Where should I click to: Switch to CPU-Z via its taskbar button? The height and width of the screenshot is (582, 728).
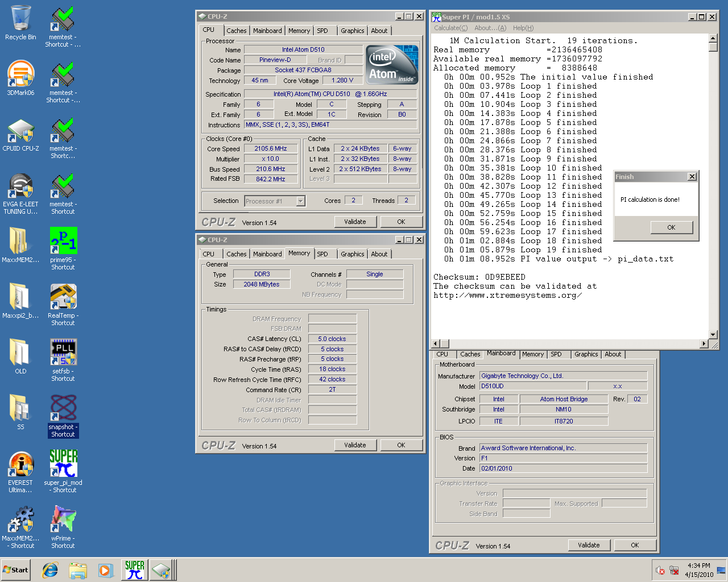pyautogui.click(x=162, y=570)
